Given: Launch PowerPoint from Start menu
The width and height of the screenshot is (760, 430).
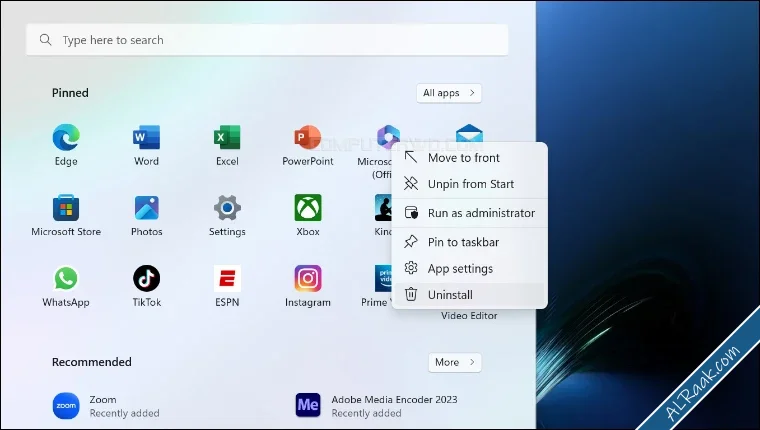Looking at the screenshot, I should (308, 144).
